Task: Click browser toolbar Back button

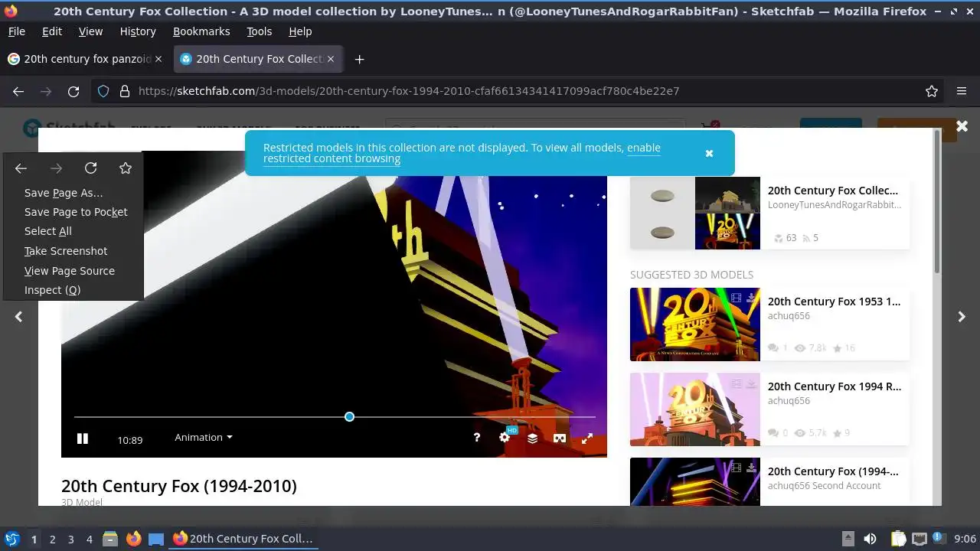Action: [x=18, y=91]
